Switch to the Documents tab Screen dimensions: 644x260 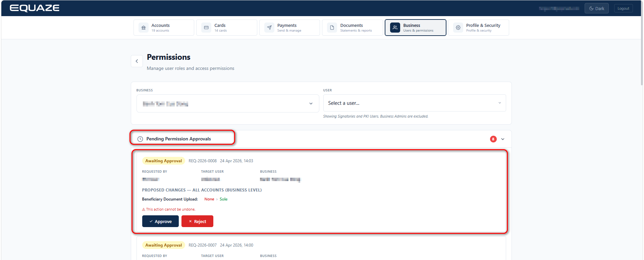tap(353, 28)
